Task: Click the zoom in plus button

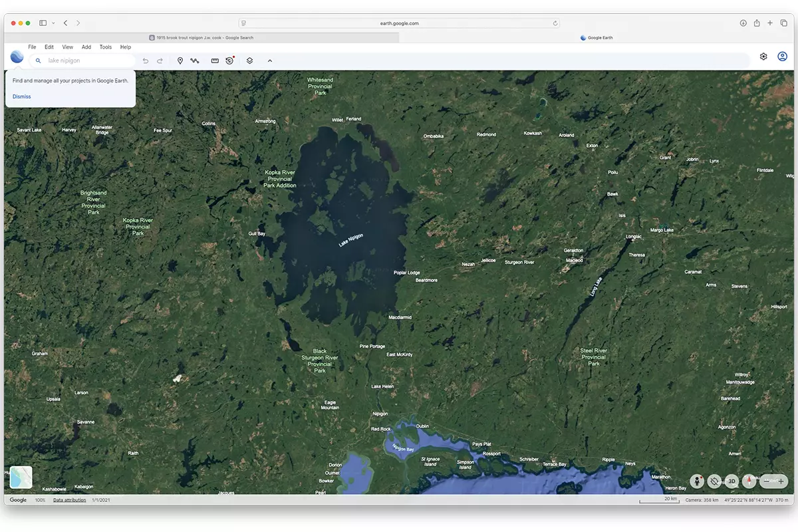Action: click(x=781, y=481)
